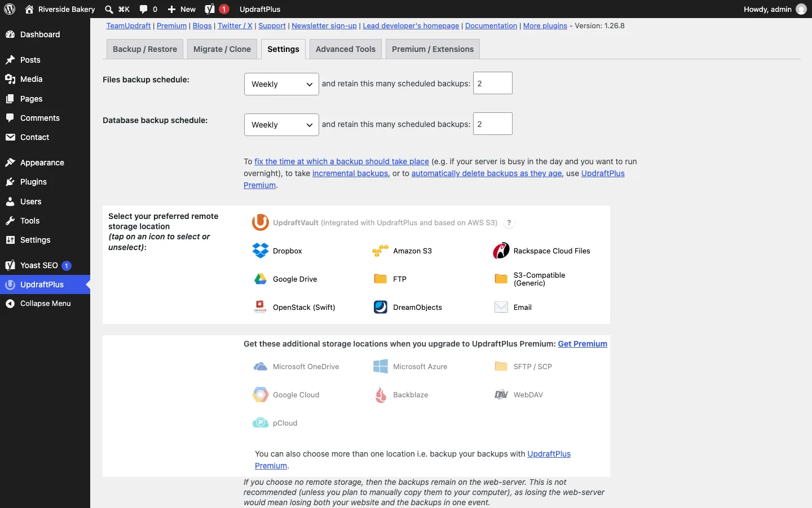Select Google Drive storage option

point(285,279)
